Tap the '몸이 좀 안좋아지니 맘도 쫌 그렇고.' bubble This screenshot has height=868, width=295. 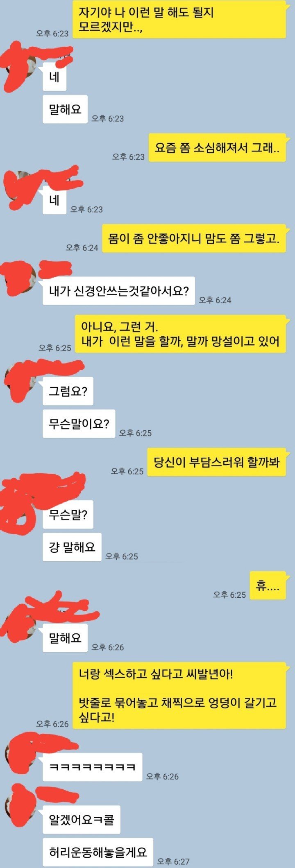[194, 238]
